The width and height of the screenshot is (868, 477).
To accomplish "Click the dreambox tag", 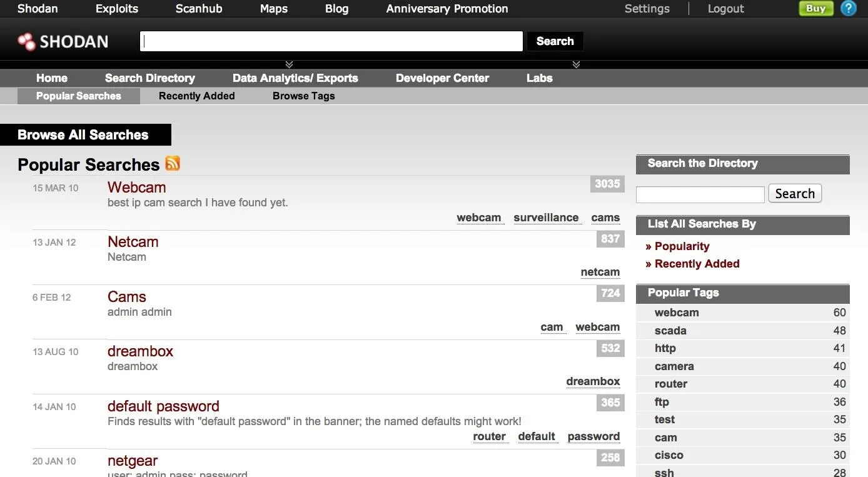I will point(593,381).
